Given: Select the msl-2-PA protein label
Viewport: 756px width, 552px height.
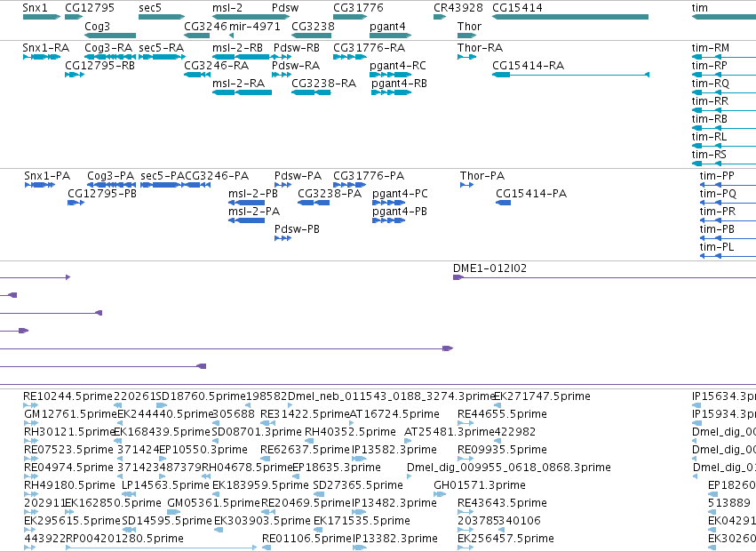Looking at the screenshot, I should [x=254, y=212].
